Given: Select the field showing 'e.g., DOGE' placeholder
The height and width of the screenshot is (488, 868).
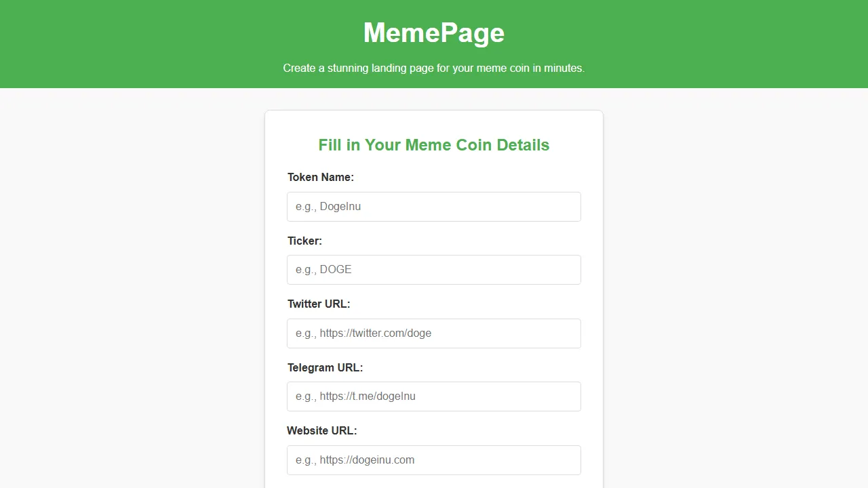Looking at the screenshot, I should (x=433, y=269).
